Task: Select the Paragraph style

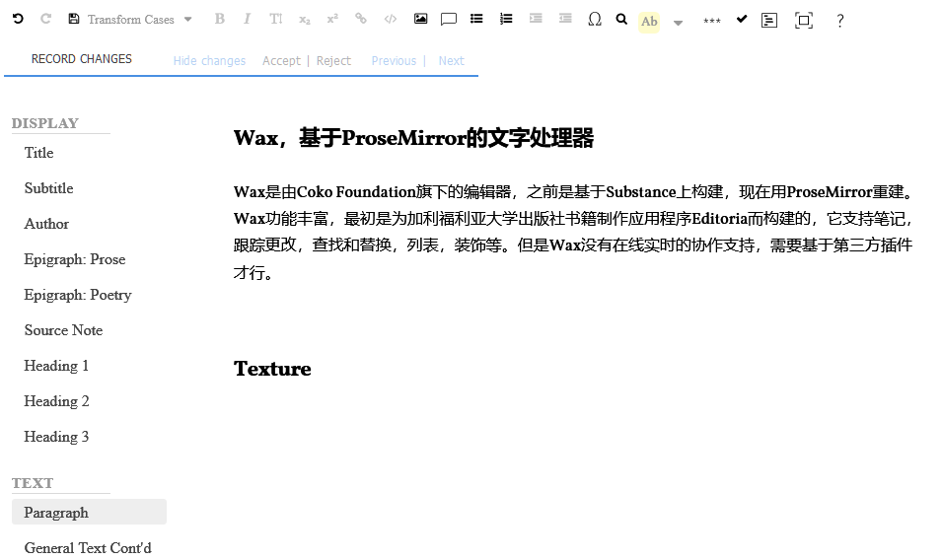Action: [89, 512]
